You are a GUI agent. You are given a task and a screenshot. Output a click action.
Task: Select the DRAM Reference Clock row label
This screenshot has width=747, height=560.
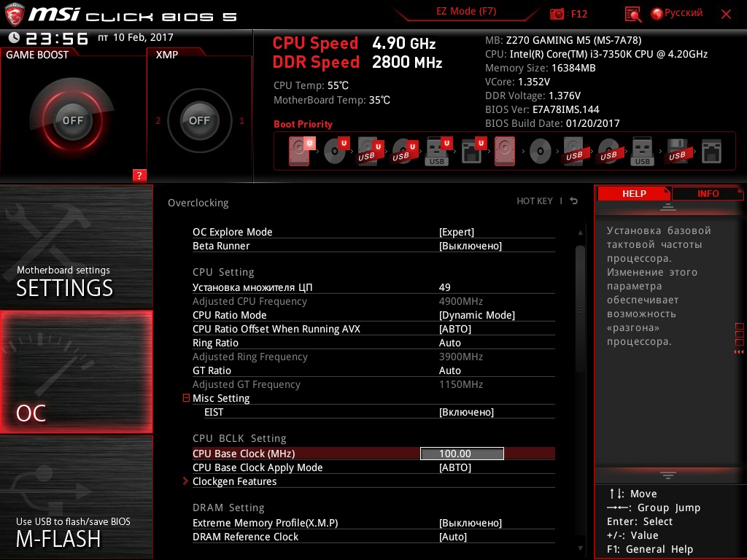coord(245,536)
